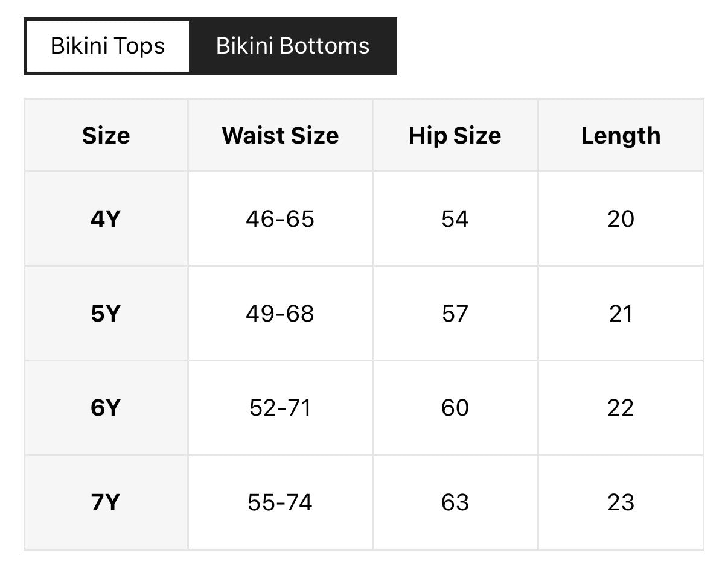Click the 55-74 waist size cell
Screen dimensions: 728x564
click(x=280, y=502)
